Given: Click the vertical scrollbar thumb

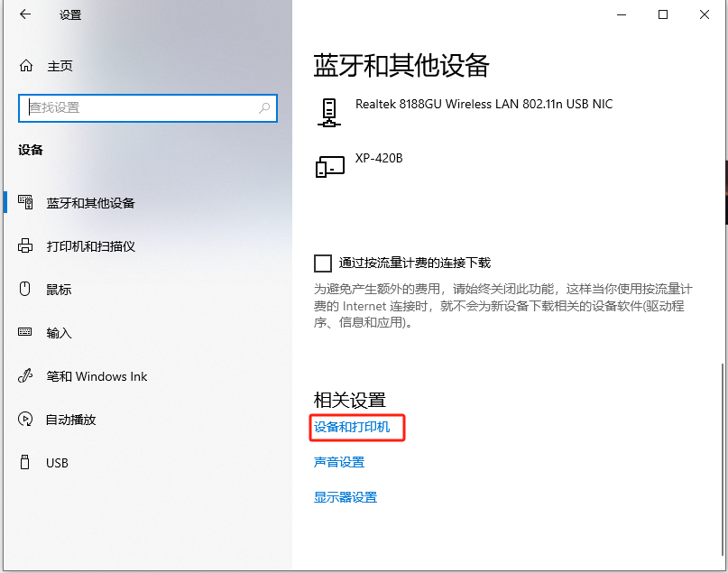Looking at the screenshot, I should tap(723, 458).
